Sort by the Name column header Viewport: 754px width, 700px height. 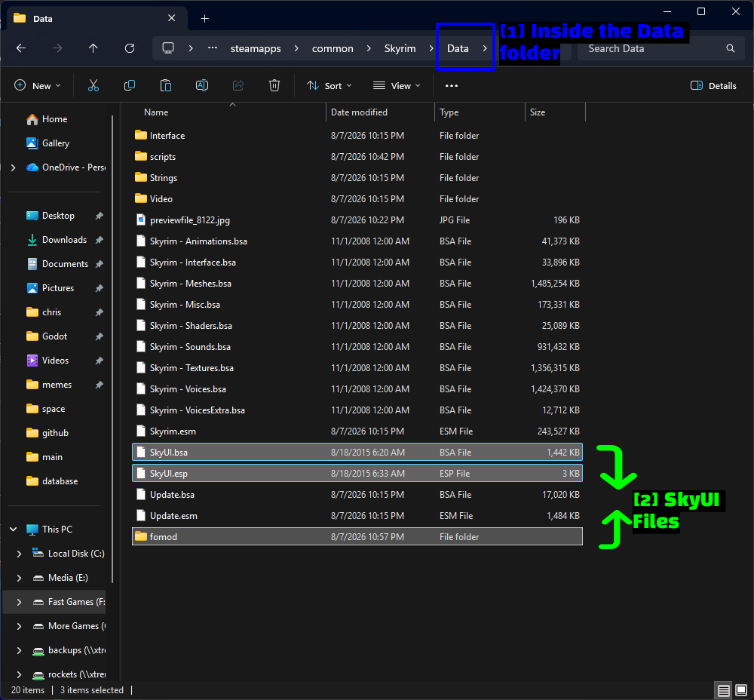(x=156, y=112)
